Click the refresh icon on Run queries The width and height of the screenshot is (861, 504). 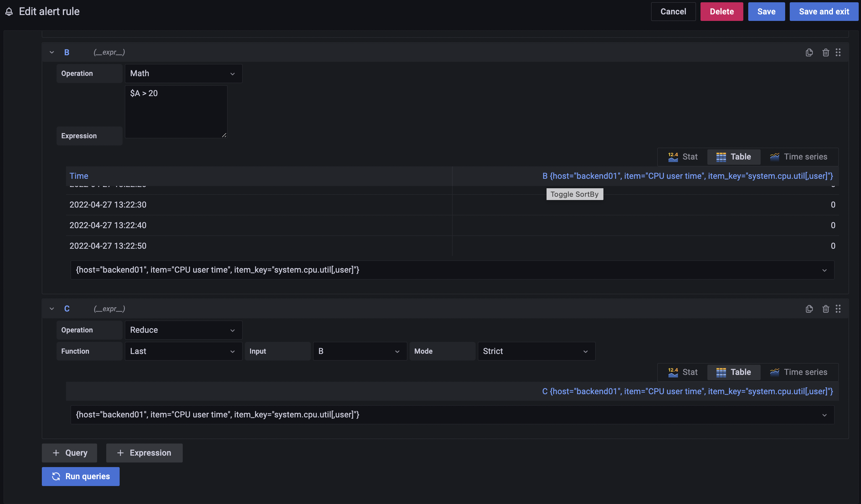point(56,476)
